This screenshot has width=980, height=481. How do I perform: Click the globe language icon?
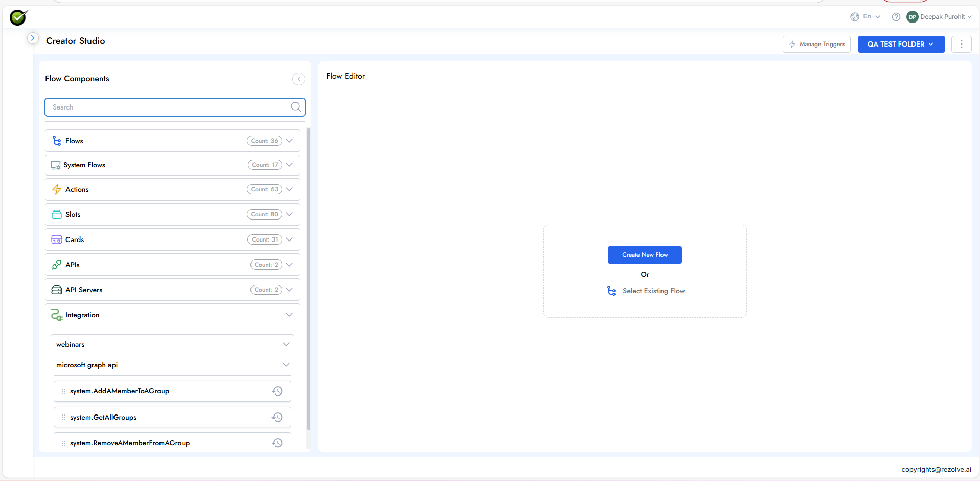coord(854,17)
